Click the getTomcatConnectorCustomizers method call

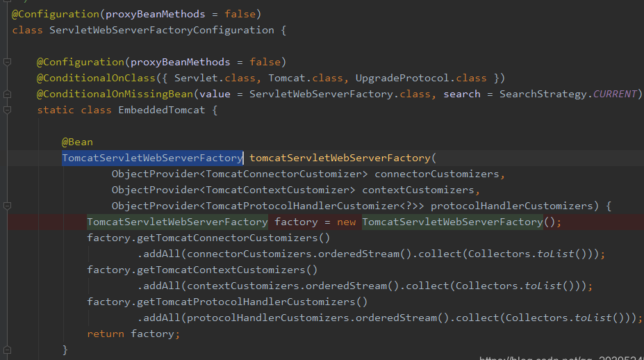[x=227, y=238]
